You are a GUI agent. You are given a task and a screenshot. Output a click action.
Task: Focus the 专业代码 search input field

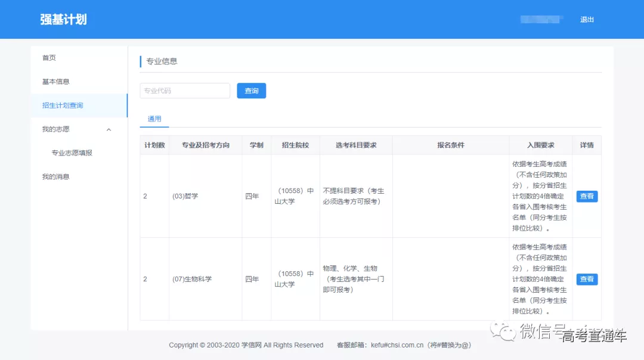(x=185, y=91)
